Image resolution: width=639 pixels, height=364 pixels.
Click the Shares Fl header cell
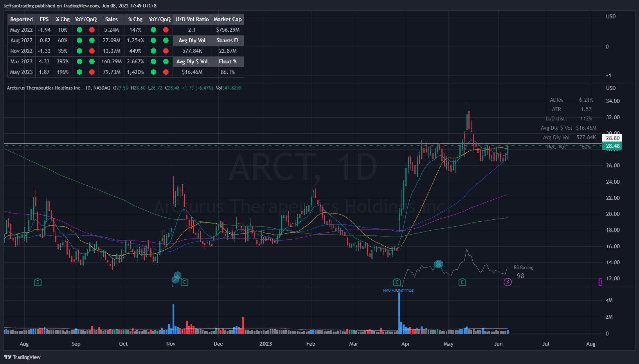pos(228,40)
